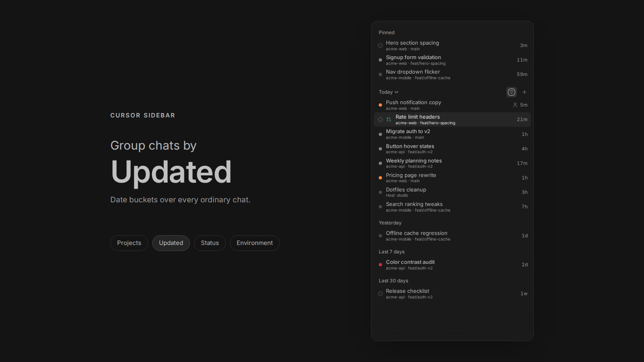
Task: Click the 59m timestamp on Nav dropdown flicker
Action: point(522,74)
